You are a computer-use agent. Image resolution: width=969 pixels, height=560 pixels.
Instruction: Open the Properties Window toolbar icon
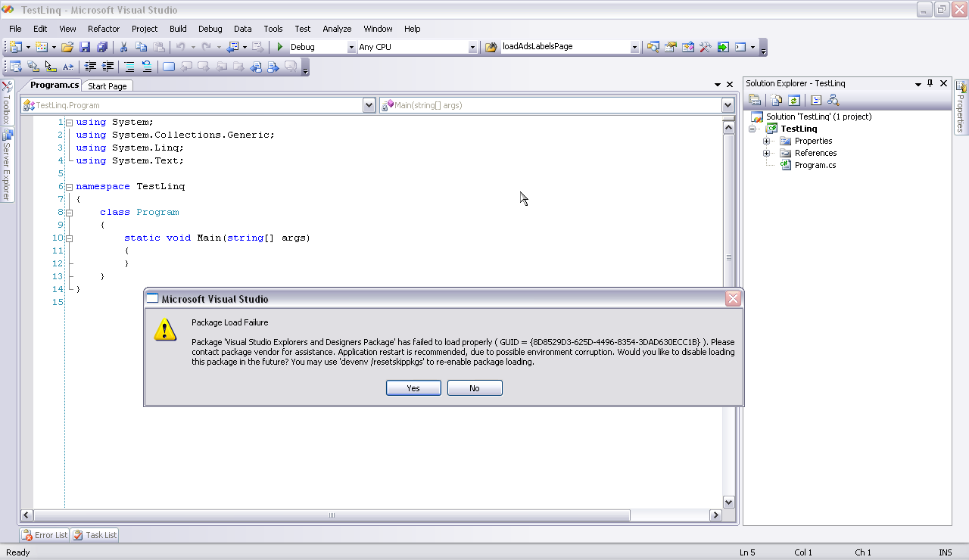pyautogui.click(x=671, y=47)
